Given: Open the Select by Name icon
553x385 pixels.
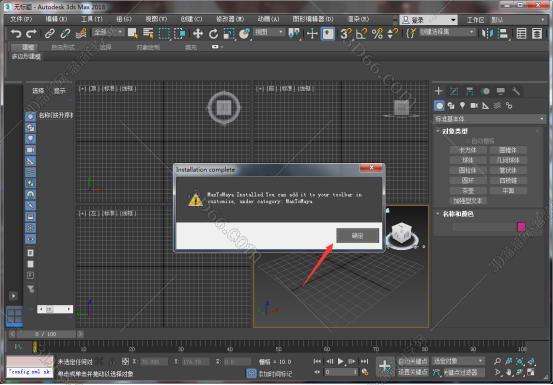Looking at the screenshot, I should (x=148, y=33).
